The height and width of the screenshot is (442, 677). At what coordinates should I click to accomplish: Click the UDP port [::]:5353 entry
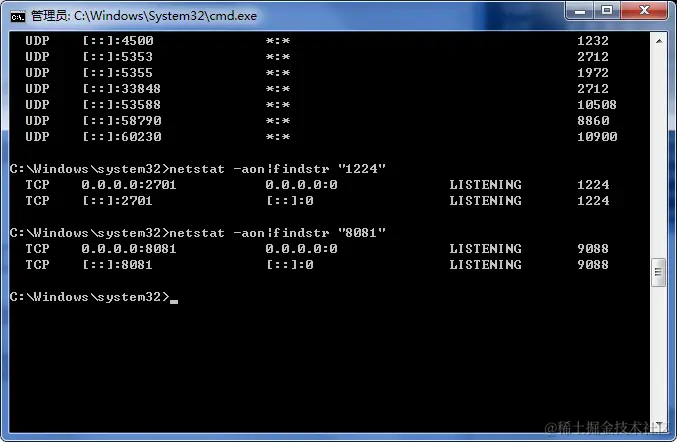(x=117, y=57)
